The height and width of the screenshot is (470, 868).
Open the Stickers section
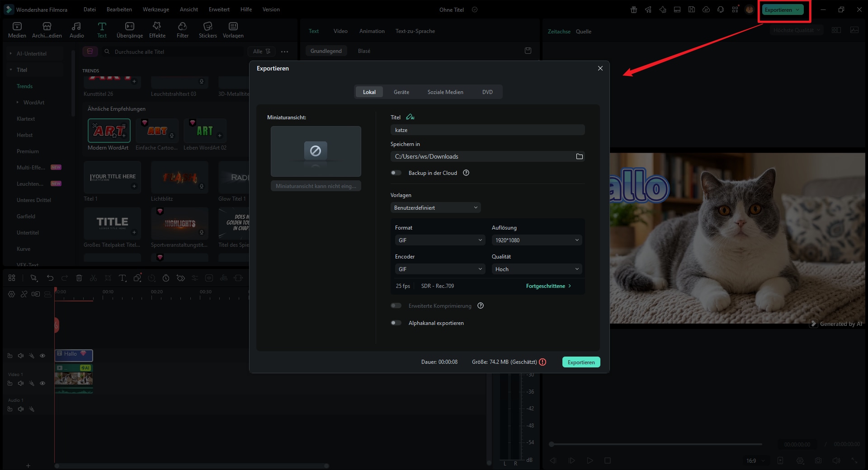208,30
